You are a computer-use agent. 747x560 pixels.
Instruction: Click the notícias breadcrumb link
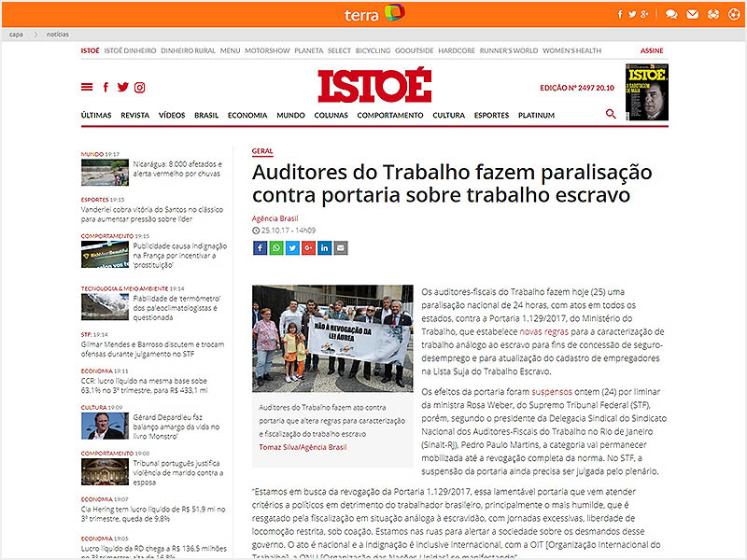(58, 35)
